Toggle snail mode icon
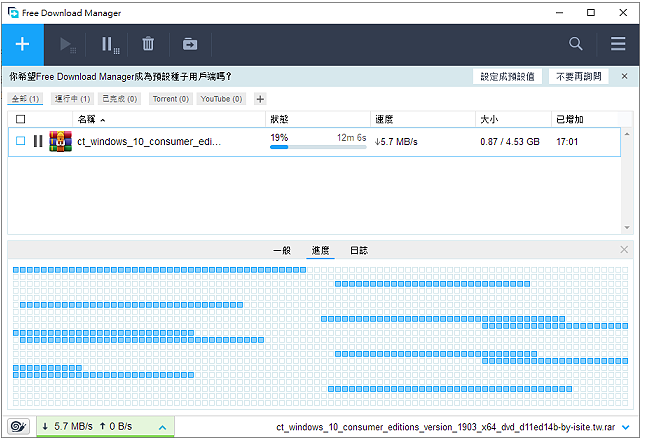 tap(19, 426)
